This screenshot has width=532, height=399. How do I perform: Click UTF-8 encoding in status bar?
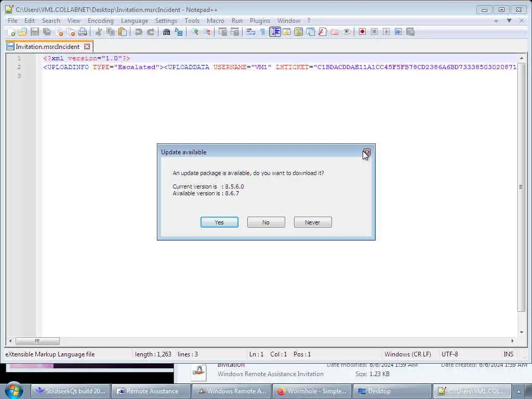click(449, 354)
